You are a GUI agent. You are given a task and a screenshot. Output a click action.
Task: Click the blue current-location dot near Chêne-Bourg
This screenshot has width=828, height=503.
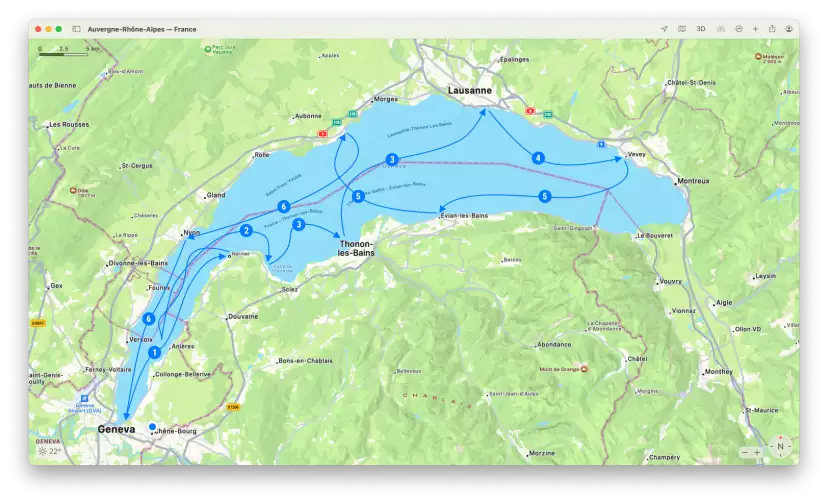point(153,426)
